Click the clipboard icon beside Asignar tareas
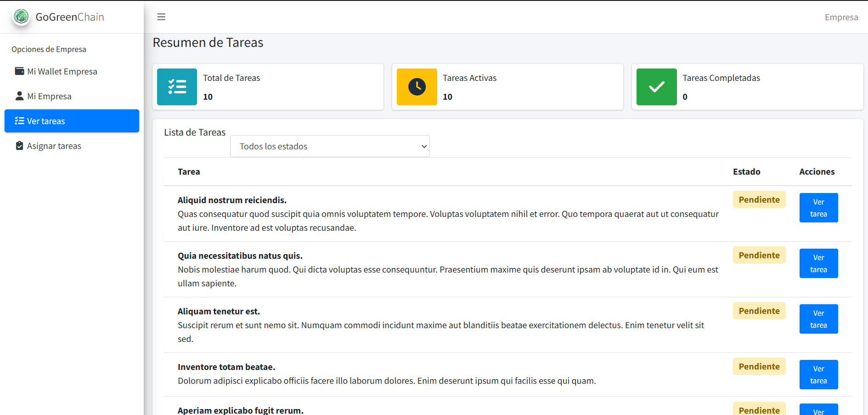868x415 pixels. click(19, 146)
